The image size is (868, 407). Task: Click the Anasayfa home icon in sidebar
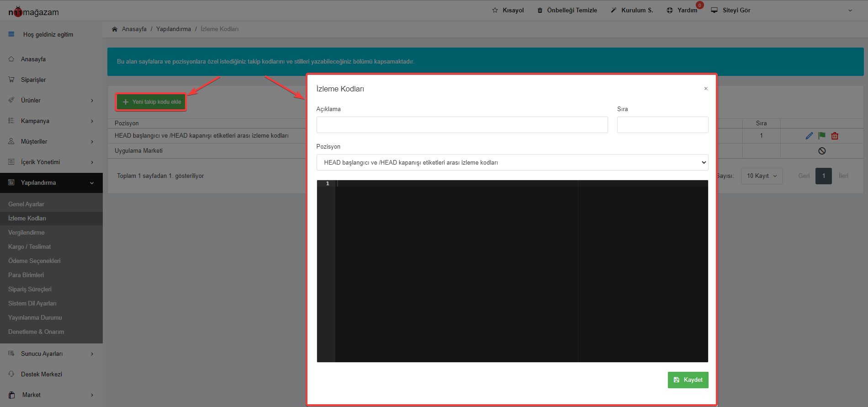[x=11, y=59]
